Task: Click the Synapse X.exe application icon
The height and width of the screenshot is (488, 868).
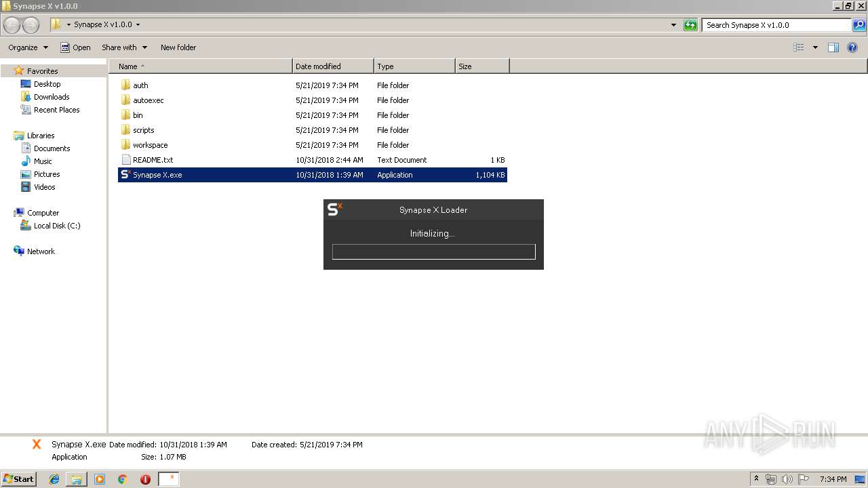Action: [x=125, y=175]
